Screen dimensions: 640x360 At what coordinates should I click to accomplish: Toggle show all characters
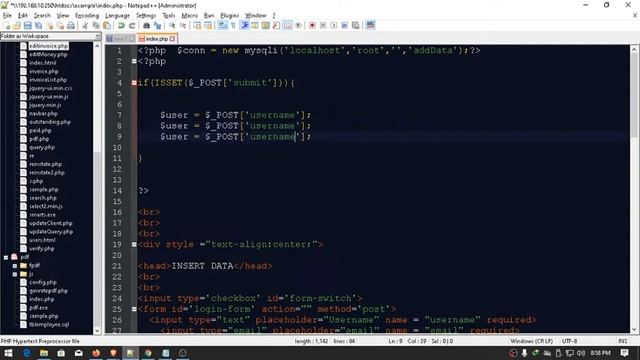(233, 25)
